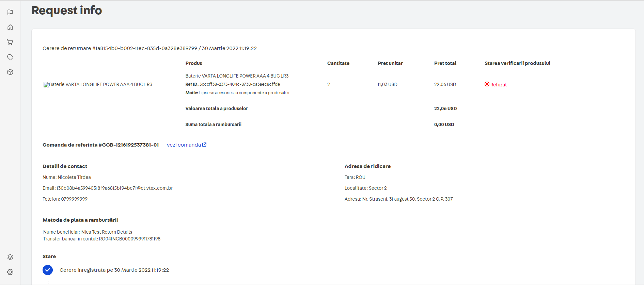Click the Tara: ROU line
The height and width of the screenshot is (285, 644).
(x=355, y=177)
